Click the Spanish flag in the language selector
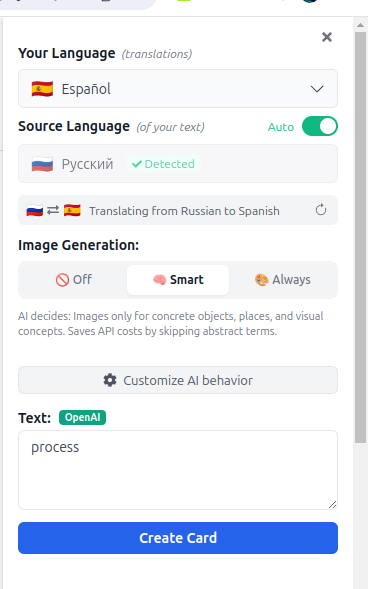 click(42, 89)
